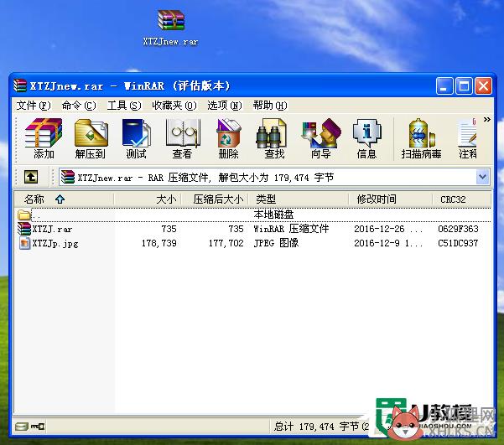Click the 2016-12-26 modified date cell
The width and height of the screenshot is (504, 445).
tap(388, 229)
